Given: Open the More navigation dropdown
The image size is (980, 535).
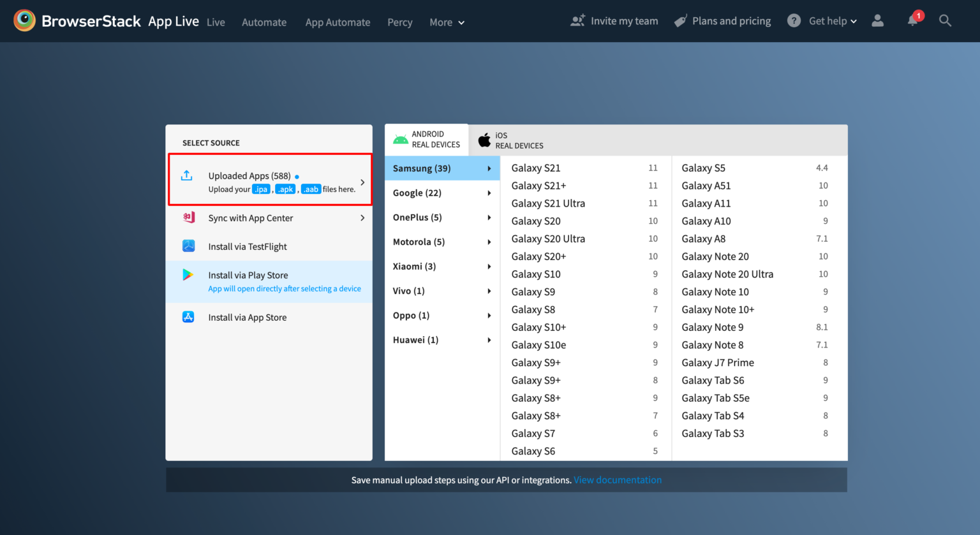Looking at the screenshot, I should pyautogui.click(x=446, y=22).
